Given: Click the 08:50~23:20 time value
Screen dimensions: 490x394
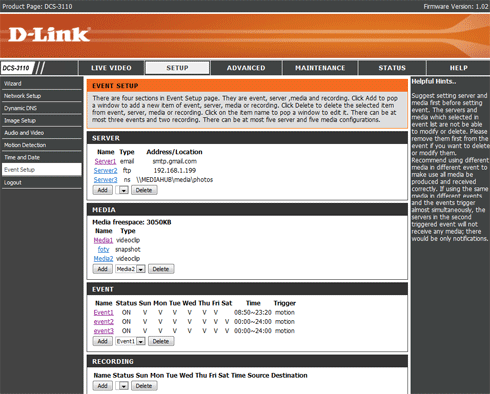Looking at the screenshot, I should [x=253, y=313].
